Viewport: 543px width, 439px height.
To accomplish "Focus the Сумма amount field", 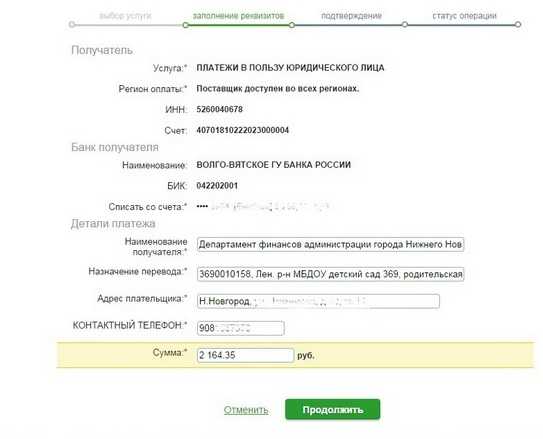I will tap(245, 355).
